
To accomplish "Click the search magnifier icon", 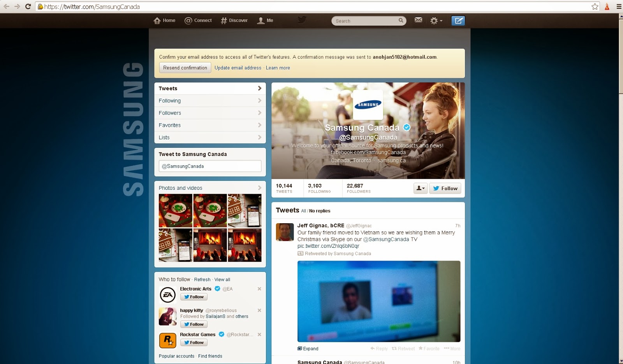I will (x=401, y=21).
